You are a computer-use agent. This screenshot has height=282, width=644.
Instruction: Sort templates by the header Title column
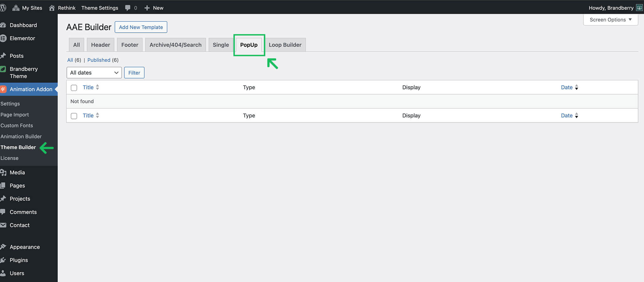pyautogui.click(x=88, y=87)
